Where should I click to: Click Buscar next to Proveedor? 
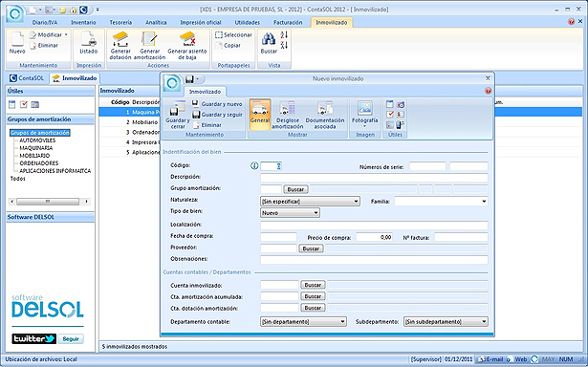(x=311, y=248)
